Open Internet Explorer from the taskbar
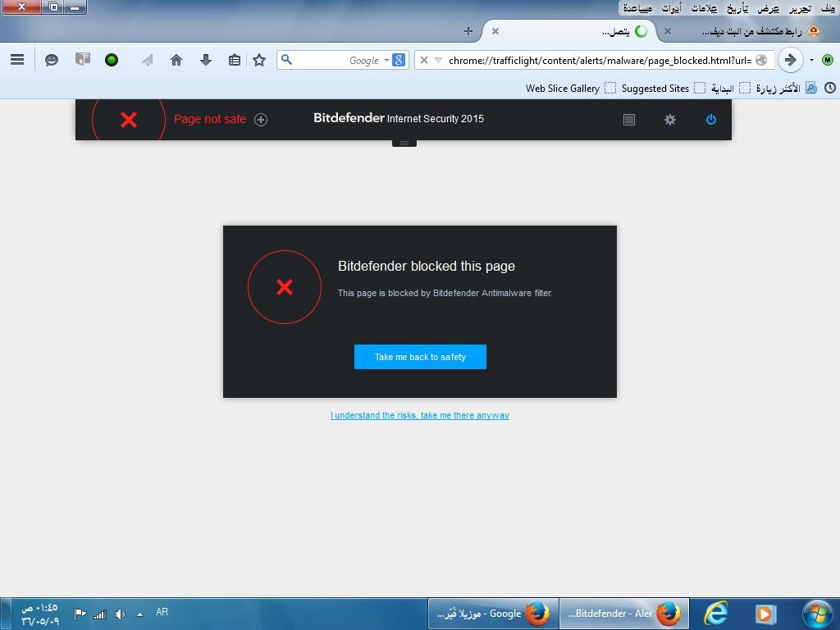Viewport: 840px width, 630px height. click(716, 614)
